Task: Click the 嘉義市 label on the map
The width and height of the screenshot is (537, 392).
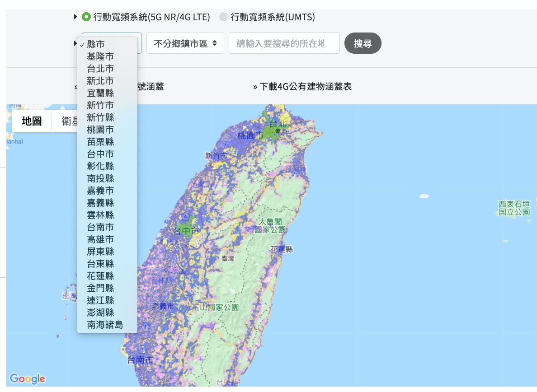Action: (163, 307)
